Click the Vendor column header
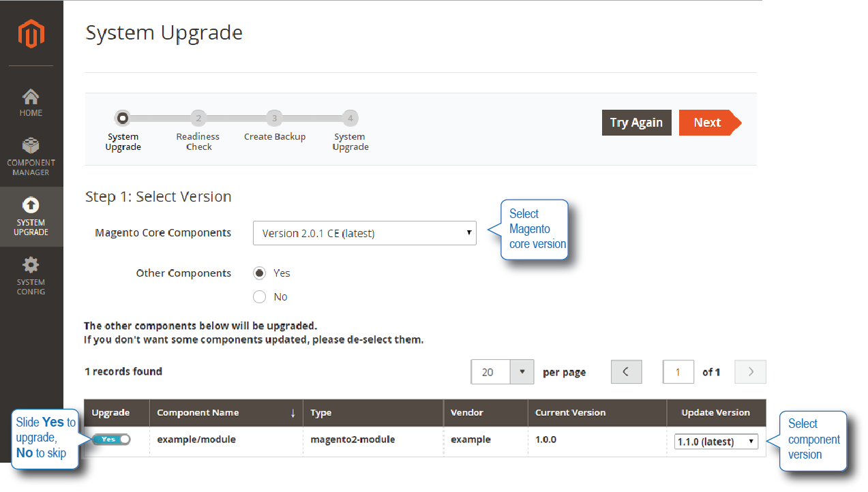The image size is (868, 492). point(485,413)
